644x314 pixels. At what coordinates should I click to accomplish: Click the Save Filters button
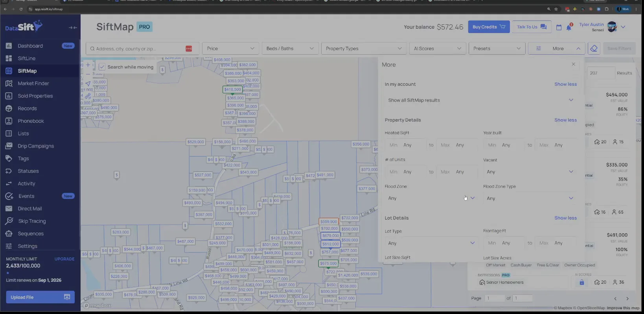[x=619, y=48]
